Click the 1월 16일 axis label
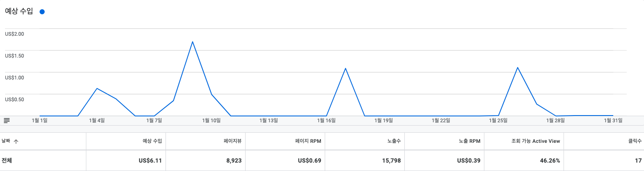 click(326, 121)
